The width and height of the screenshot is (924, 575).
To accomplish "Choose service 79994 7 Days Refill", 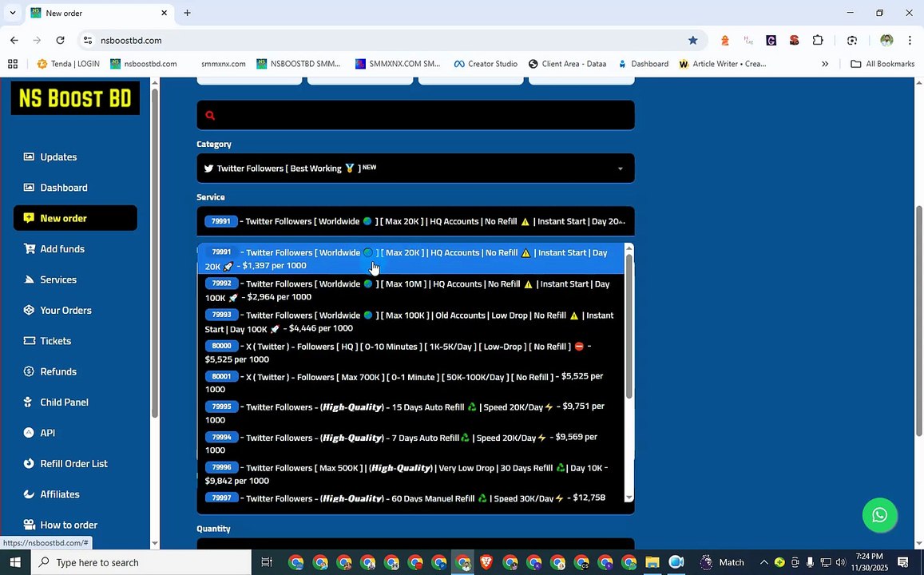I will pyautogui.click(x=410, y=443).
